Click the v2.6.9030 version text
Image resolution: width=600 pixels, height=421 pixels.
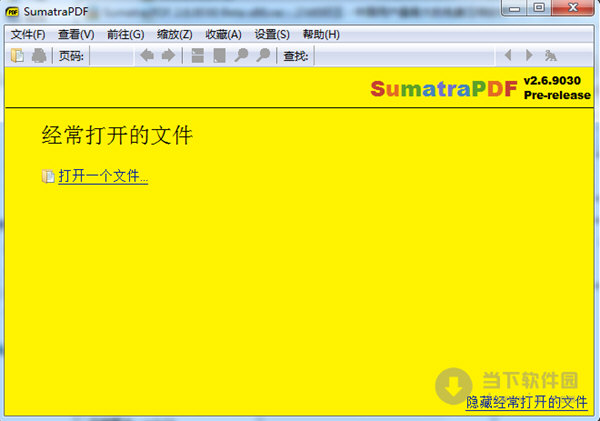(x=552, y=81)
